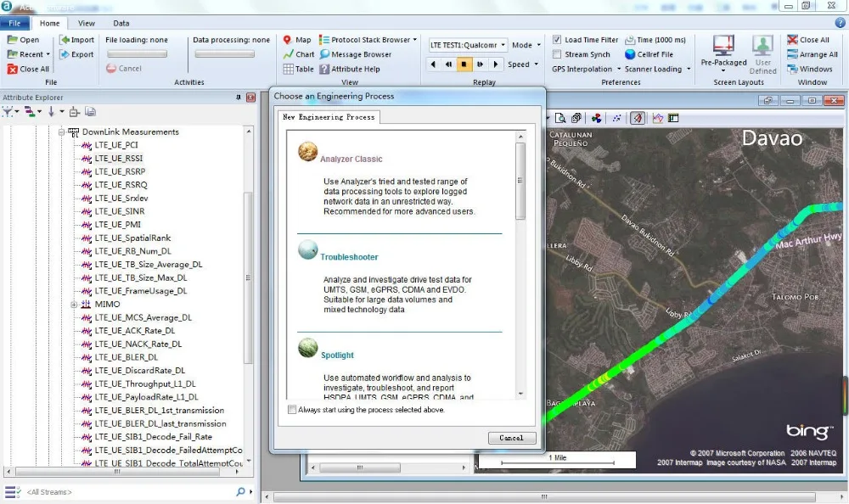849x504 pixels.
Task: Switch to the View ribbon tab
Action: [x=86, y=23]
